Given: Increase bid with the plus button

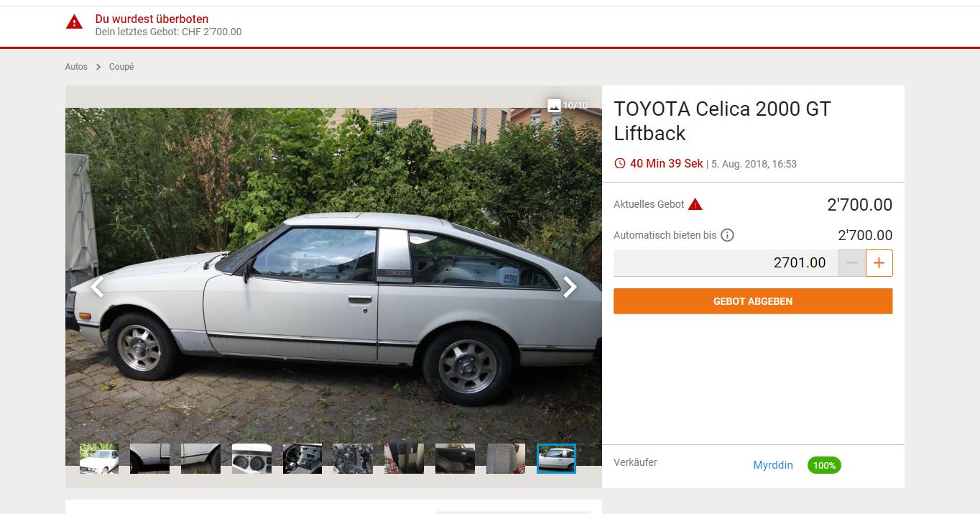Looking at the screenshot, I should pos(879,263).
